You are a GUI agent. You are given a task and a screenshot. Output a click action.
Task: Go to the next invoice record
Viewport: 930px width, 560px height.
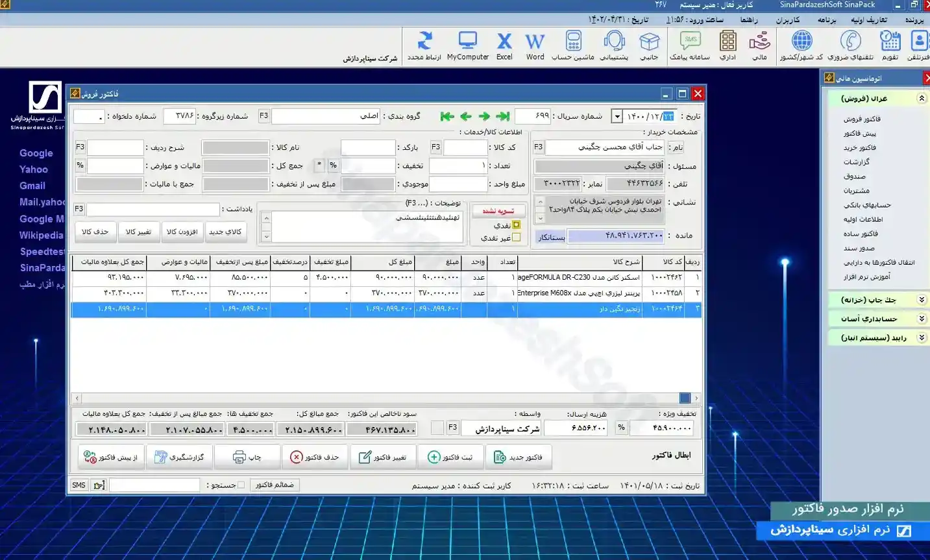[x=484, y=116]
